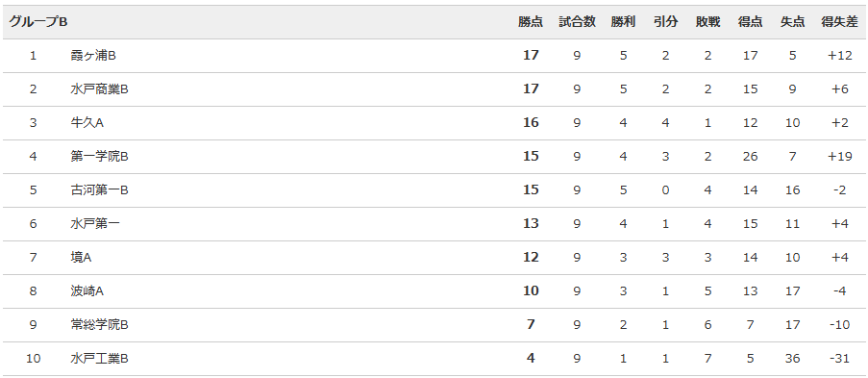
Task: Click team name 牛久A
Action: pyautogui.click(x=87, y=122)
